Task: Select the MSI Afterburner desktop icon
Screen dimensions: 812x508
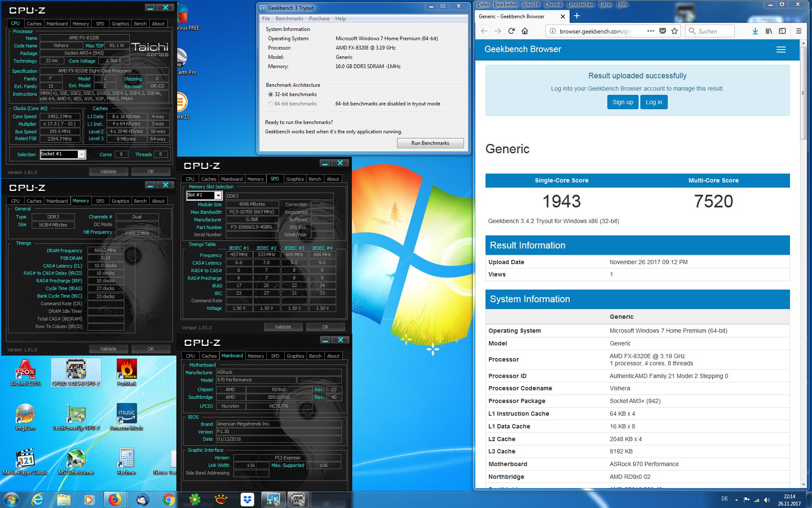Action: point(76,461)
